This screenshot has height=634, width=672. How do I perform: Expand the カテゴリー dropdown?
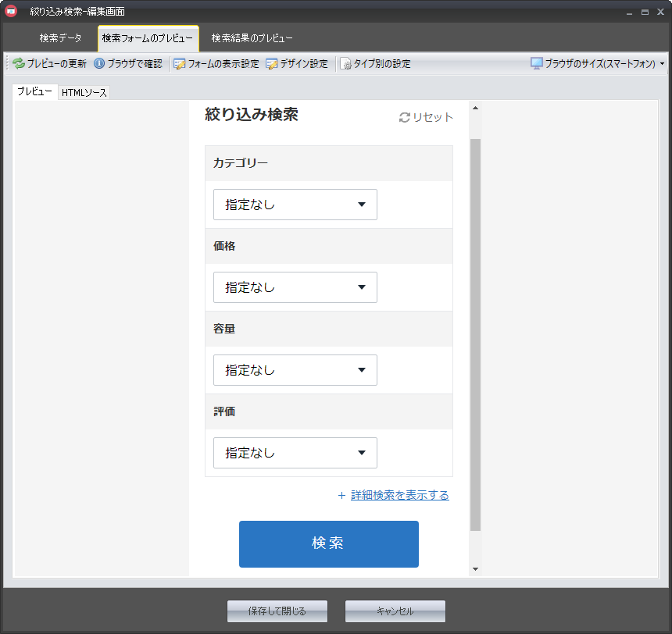pyautogui.click(x=295, y=205)
